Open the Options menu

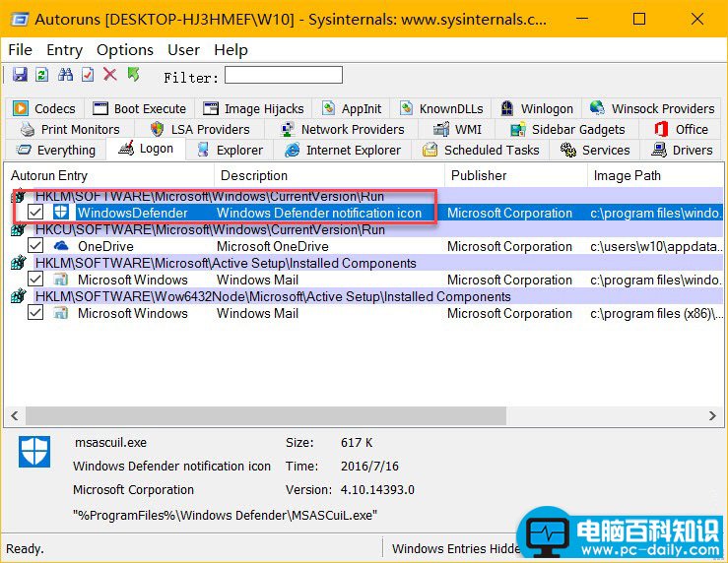point(125,49)
